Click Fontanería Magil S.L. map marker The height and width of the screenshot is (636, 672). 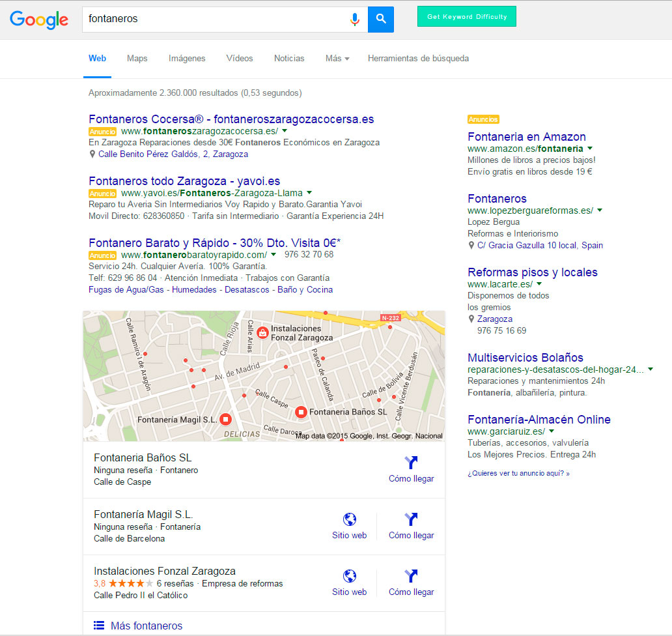(x=225, y=419)
